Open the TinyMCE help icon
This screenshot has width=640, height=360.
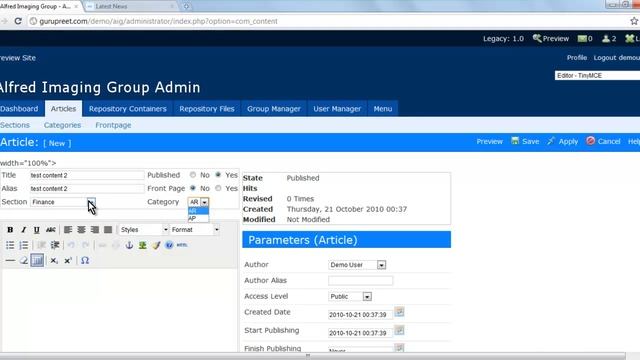(169, 245)
